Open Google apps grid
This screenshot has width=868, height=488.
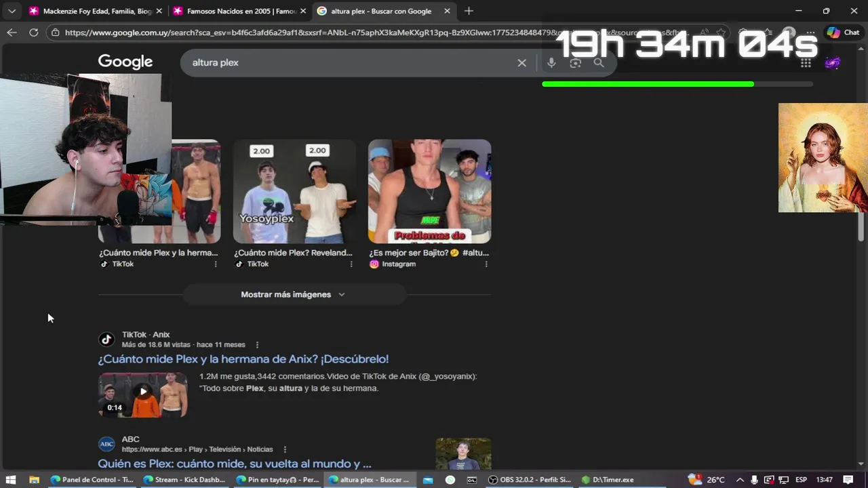[x=806, y=62]
